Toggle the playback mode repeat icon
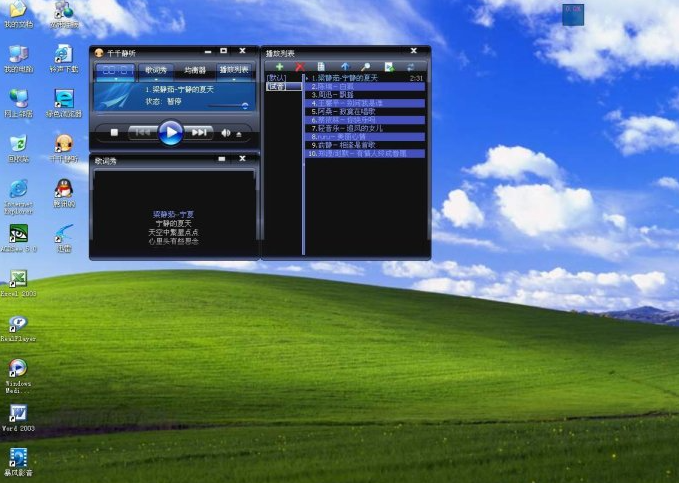679x483 pixels. point(410,66)
